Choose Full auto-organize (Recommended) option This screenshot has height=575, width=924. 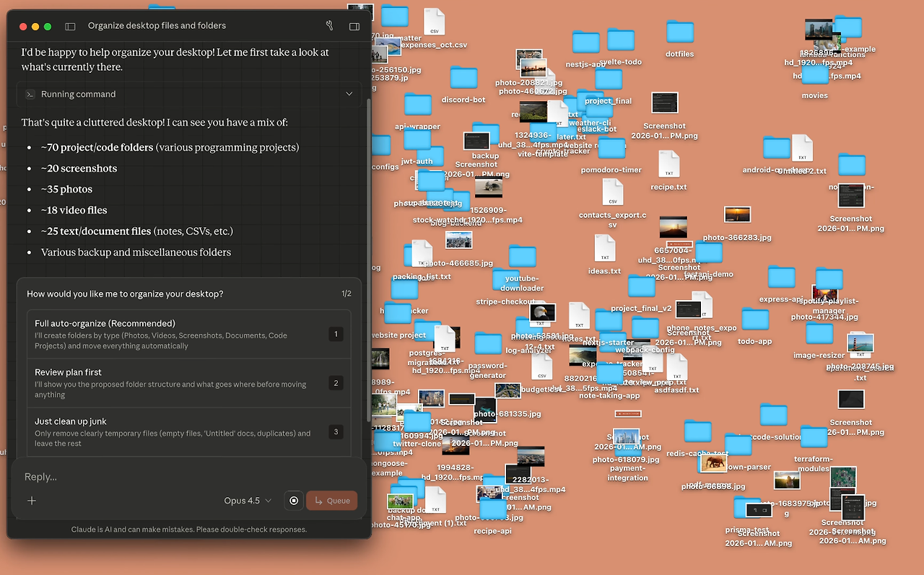pos(189,334)
